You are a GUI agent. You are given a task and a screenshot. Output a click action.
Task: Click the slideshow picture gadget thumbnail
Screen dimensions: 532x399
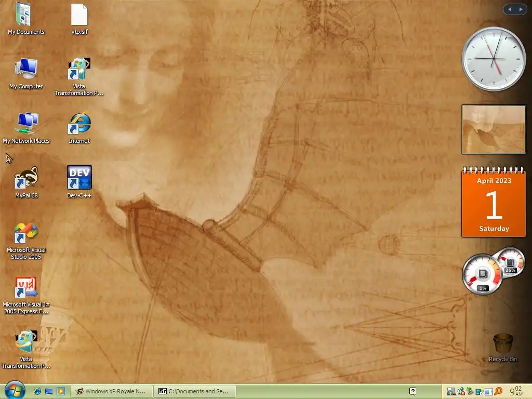click(x=494, y=129)
